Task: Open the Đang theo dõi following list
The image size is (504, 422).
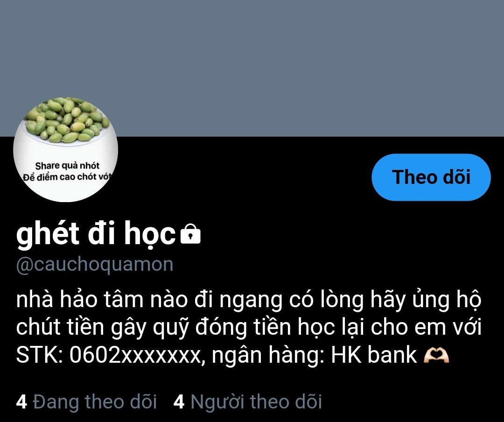Action: [x=86, y=402]
